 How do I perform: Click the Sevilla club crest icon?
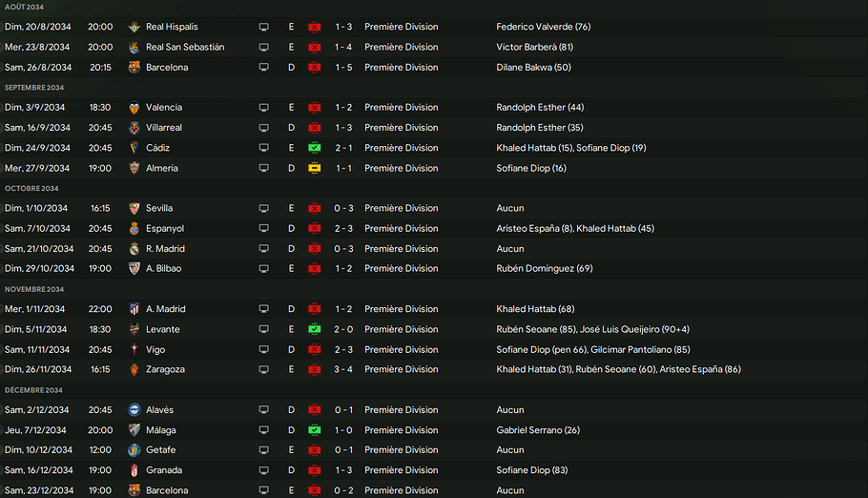point(134,208)
